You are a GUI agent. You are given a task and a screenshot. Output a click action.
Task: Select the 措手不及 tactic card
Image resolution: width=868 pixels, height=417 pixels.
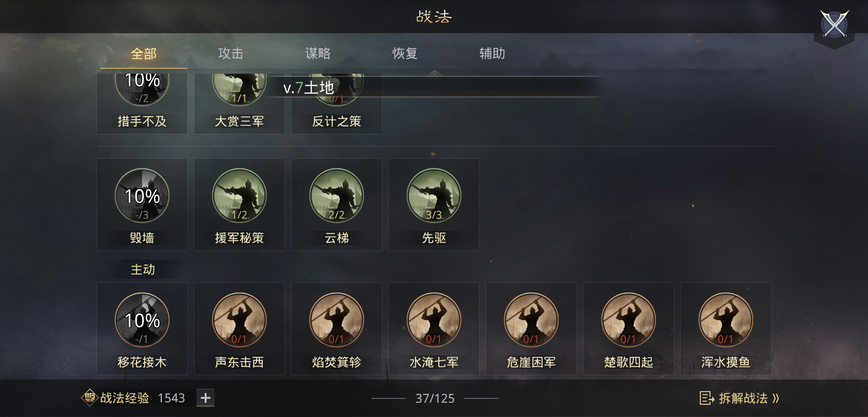142,103
